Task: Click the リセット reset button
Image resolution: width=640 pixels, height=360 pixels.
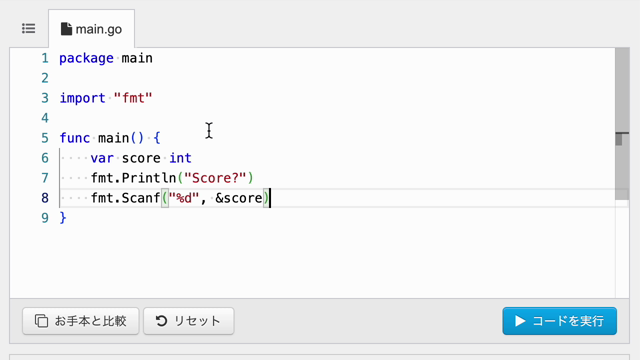Action: [x=189, y=321]
